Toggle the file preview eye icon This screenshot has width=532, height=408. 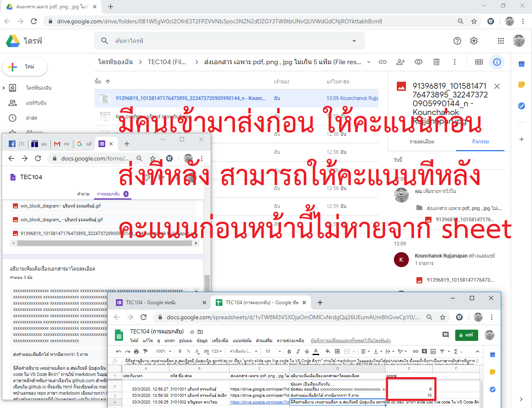coord(419,62)
